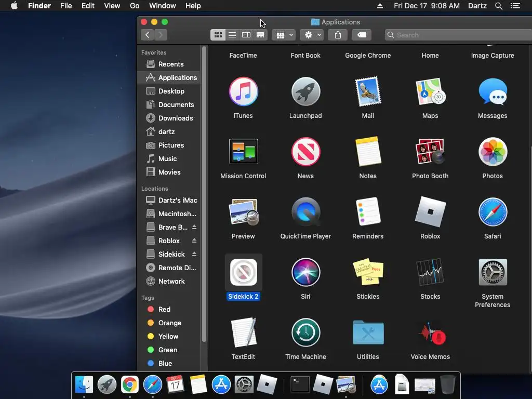Open the View menu
532x399 pixels.
112,6
